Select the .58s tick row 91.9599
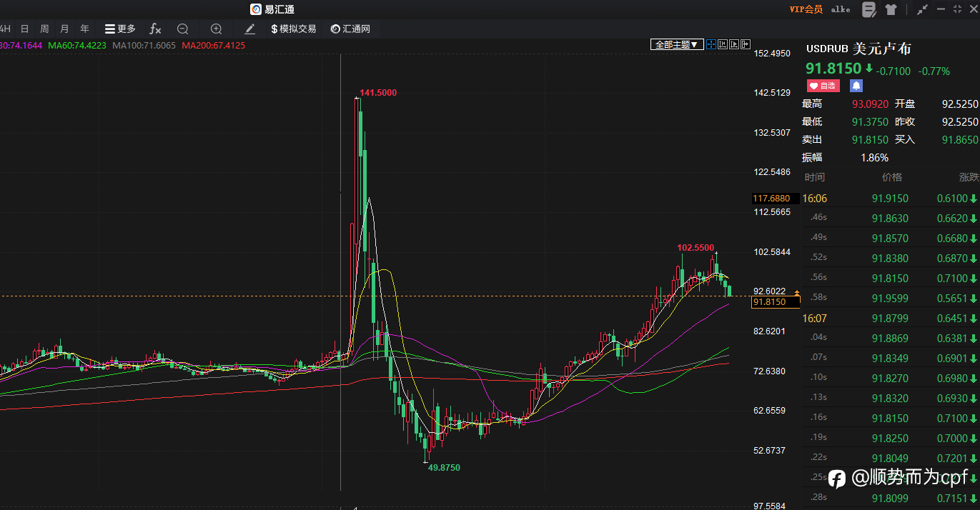 [891, 299]
